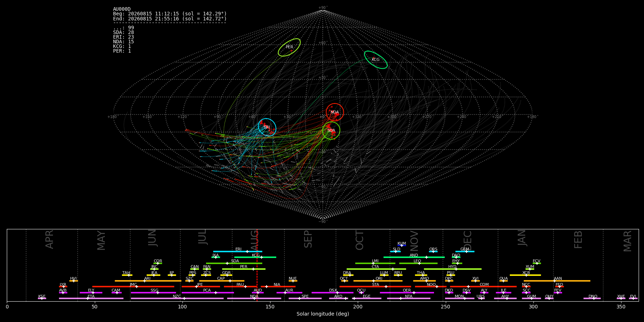Click the ORI orange shower bar
This screenshot has height=322, width=644.
[x=378, y=281]
